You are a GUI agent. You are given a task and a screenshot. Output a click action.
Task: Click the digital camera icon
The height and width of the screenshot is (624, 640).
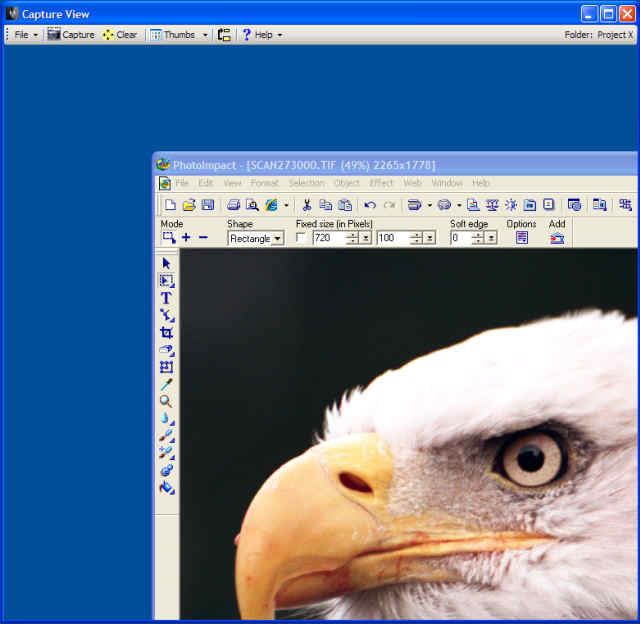[444, 204]
